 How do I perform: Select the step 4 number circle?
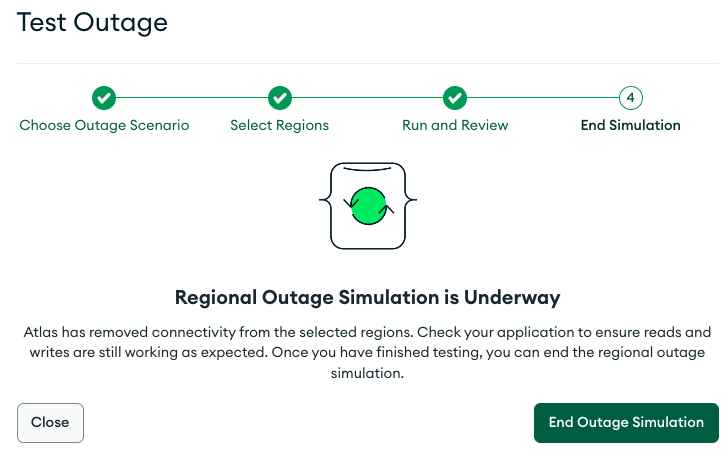(x=631, y=98)
